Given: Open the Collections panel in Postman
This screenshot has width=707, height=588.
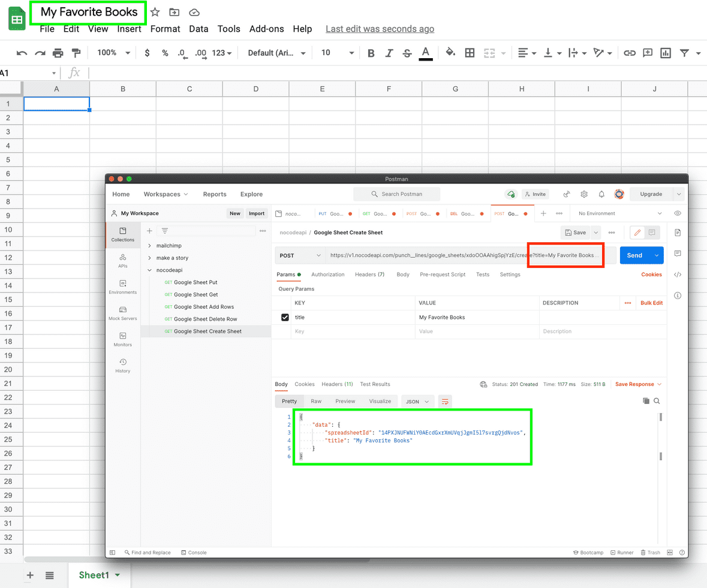Looking at the screenshot, I should click(x=122, y=235).
